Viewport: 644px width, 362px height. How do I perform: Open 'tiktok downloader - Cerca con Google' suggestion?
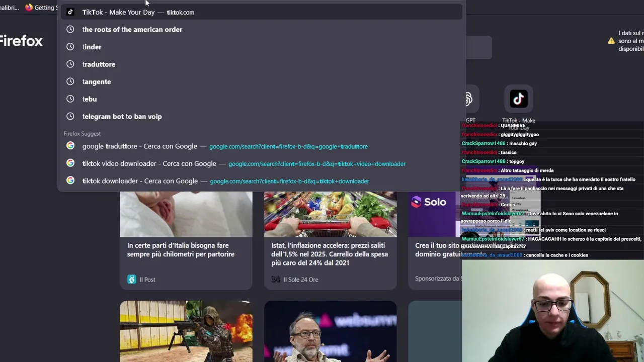click(261, 181)
